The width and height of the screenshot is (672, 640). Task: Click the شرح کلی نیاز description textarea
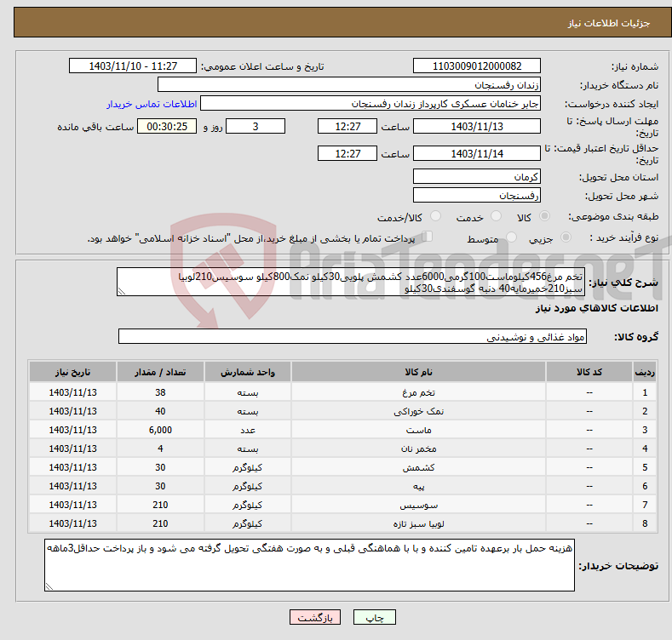click(x=351, y=282)
